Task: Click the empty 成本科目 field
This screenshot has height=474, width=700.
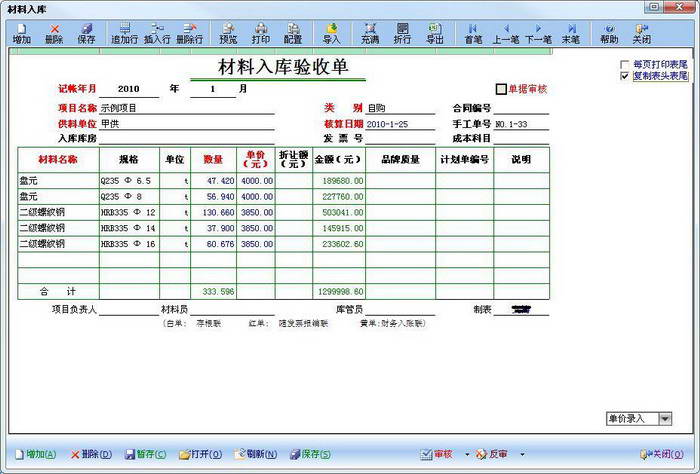Action: [x=521, y=138]
